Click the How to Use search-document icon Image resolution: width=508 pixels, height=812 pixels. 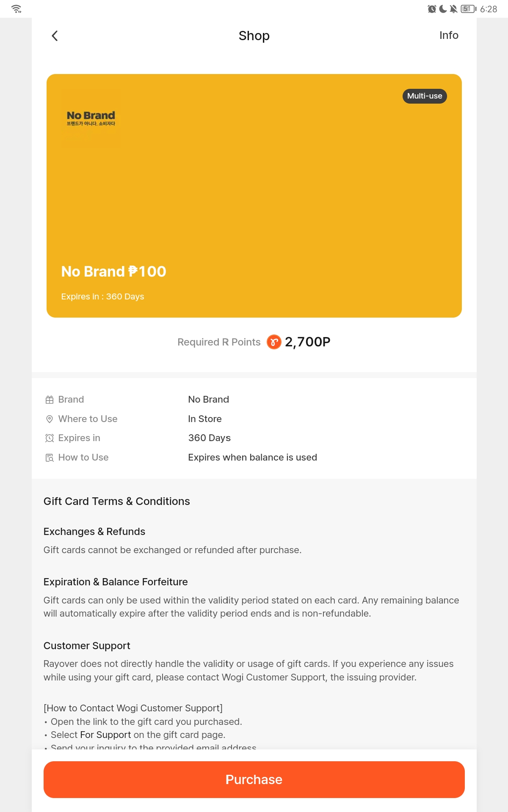click(50, 458)
